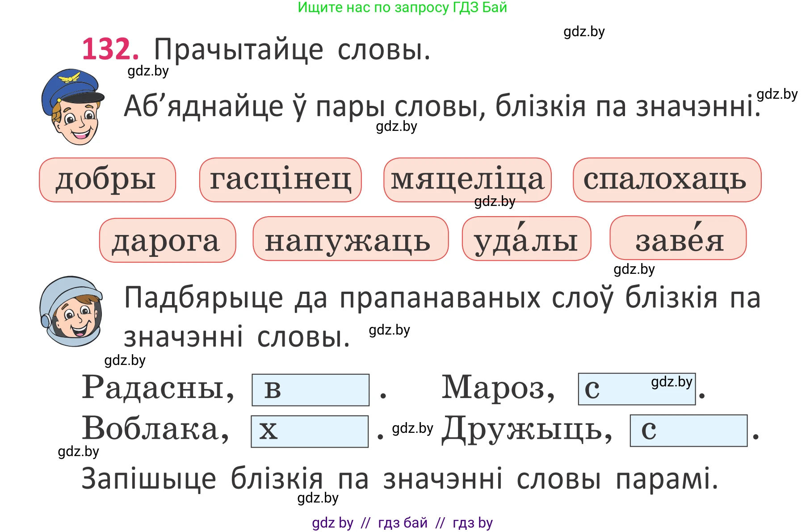Image resolution: width=806 pixels, height=532 pixels.
Task: Click the blank box after 'Радасны'
Action: coord(311,390)
